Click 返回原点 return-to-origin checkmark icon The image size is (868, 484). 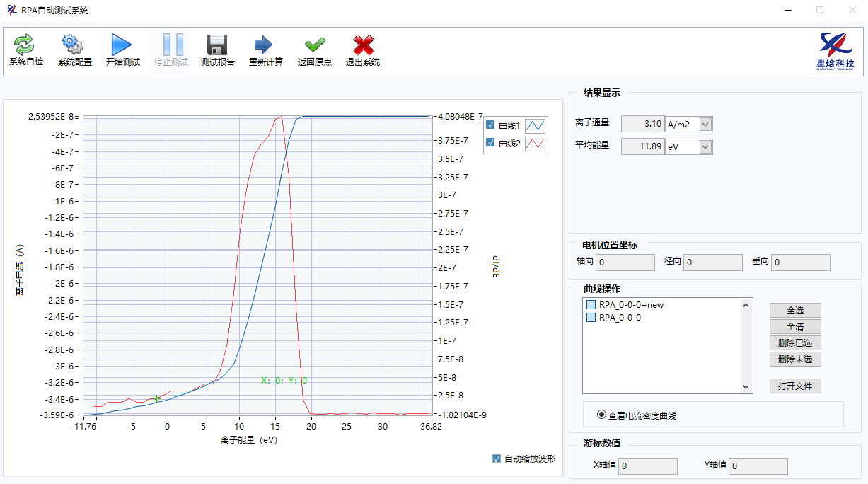(x=314, y=45)
